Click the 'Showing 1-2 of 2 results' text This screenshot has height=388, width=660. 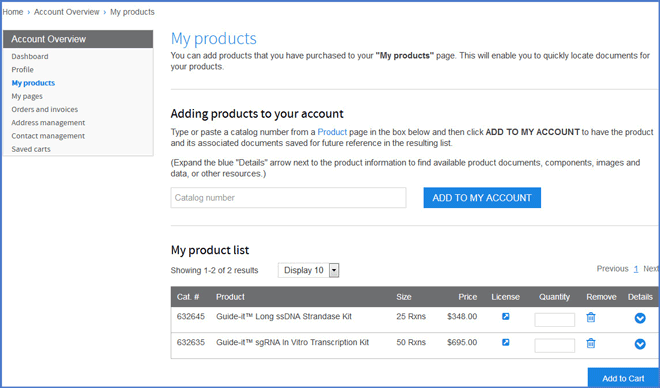[214, 270]
